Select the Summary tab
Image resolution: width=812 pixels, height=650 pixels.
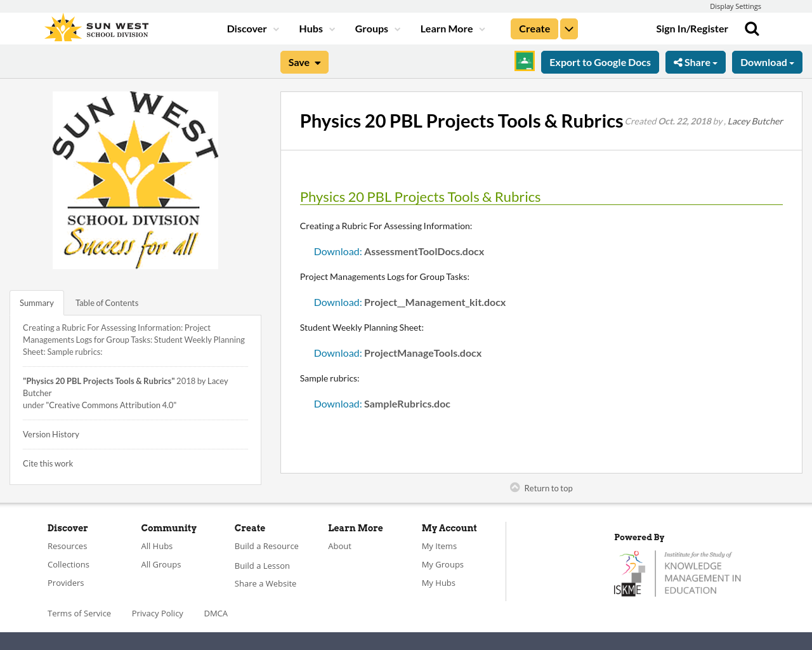(x=36, y=303)
